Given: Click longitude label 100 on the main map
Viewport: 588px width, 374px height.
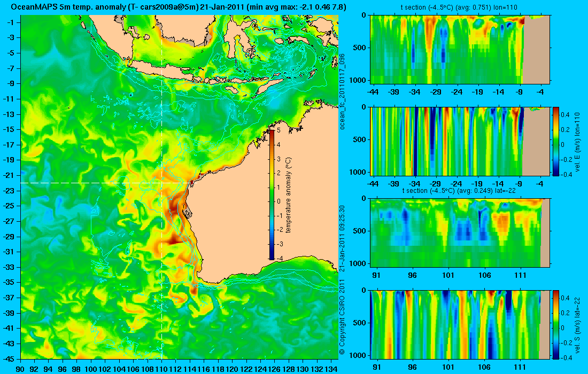Looking at the screenshot, I should (91, 369).
